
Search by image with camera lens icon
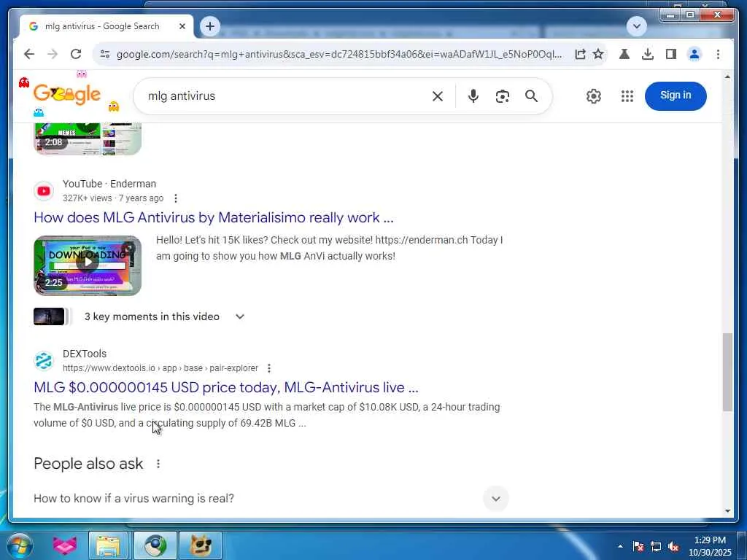(x=502, y=96)
